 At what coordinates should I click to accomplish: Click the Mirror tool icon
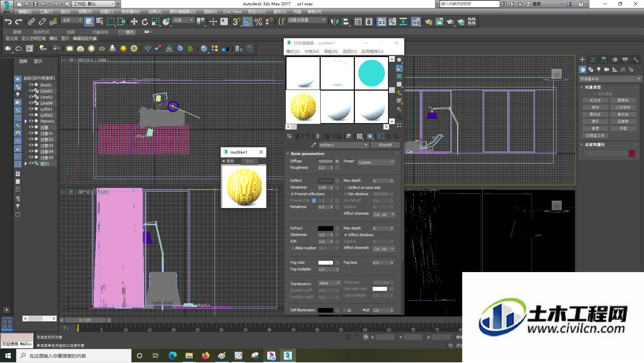(334, 22)
